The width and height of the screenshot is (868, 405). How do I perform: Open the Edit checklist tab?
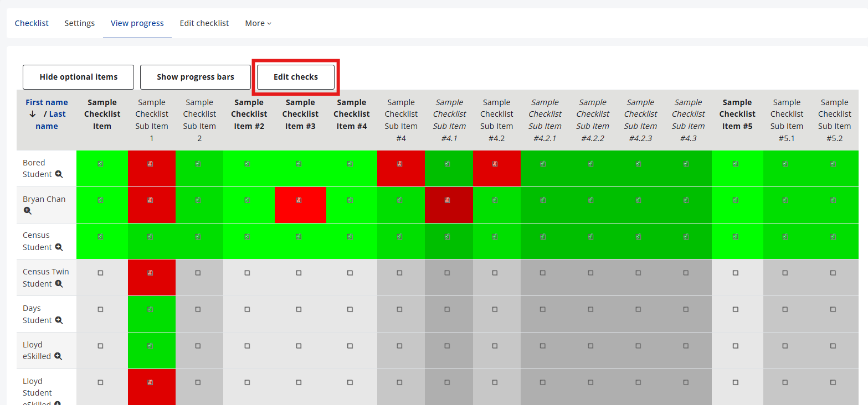click(204, 23)
